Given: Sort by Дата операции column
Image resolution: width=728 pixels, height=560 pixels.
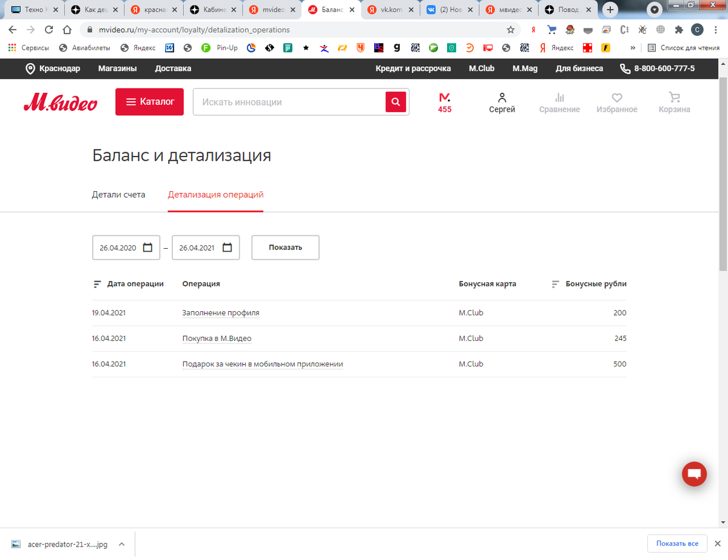Looking at the screenshot, I should pyautogui.click(x=128, y=283).
